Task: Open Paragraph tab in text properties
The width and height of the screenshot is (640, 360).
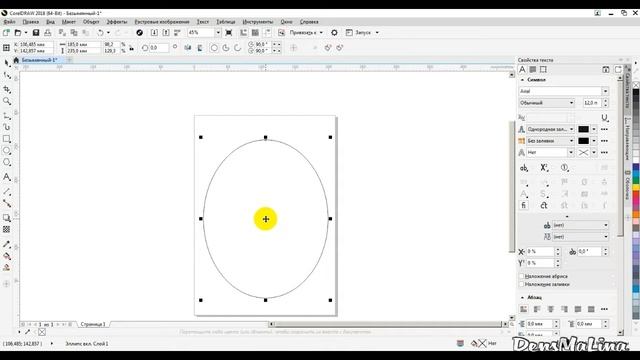Action: click(x=533, y=69)
